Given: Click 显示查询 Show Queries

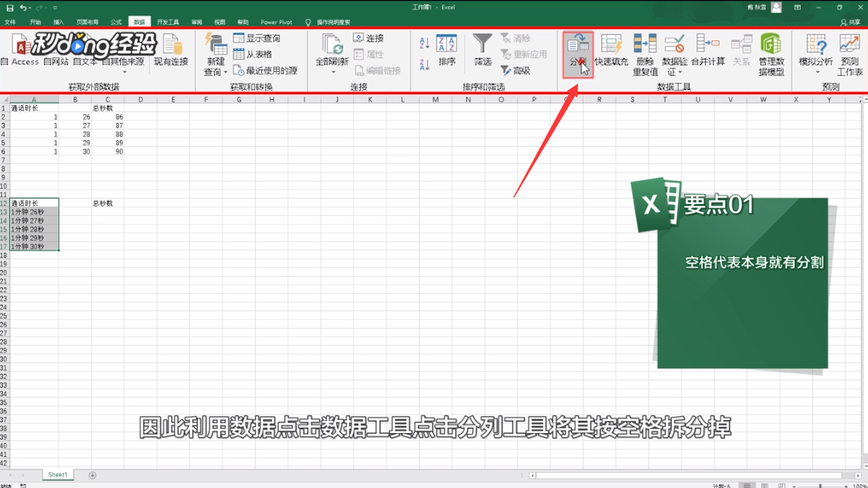Looking at the screenshot, I should coord(257,38).
